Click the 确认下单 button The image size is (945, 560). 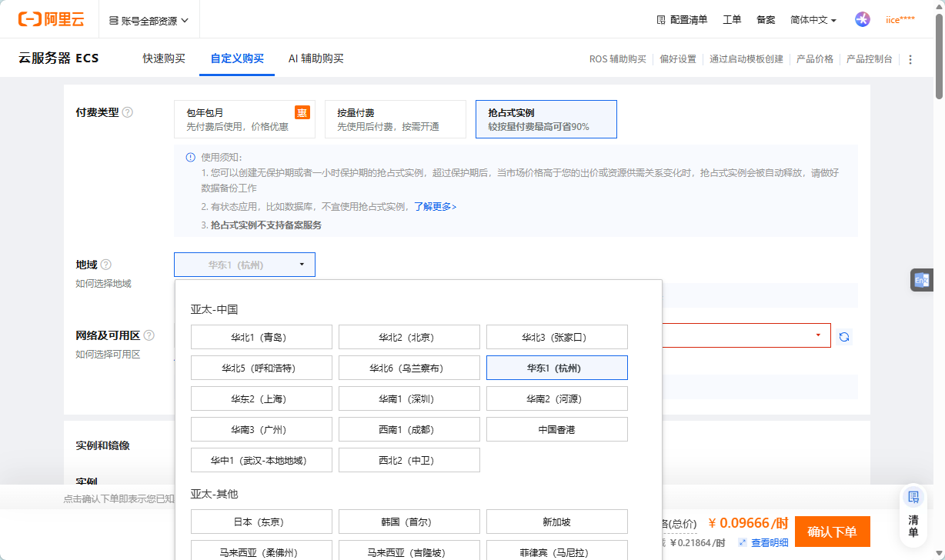(833, 532)
